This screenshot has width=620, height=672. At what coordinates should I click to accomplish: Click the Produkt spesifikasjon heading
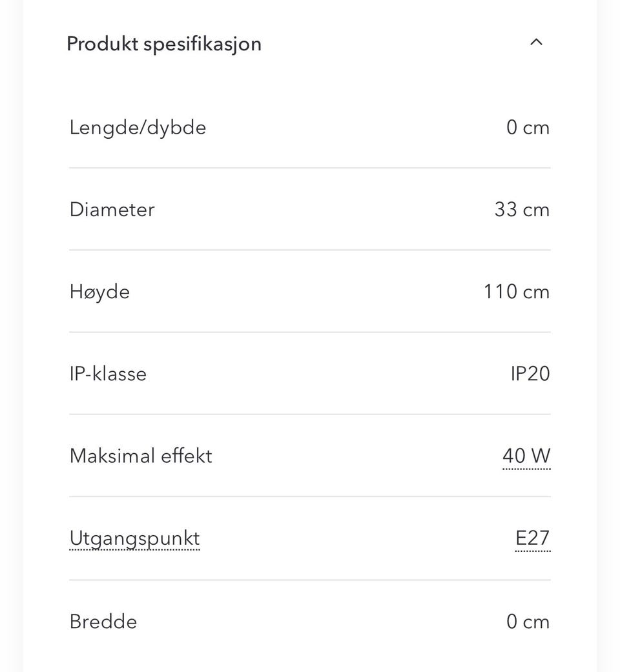164,44
